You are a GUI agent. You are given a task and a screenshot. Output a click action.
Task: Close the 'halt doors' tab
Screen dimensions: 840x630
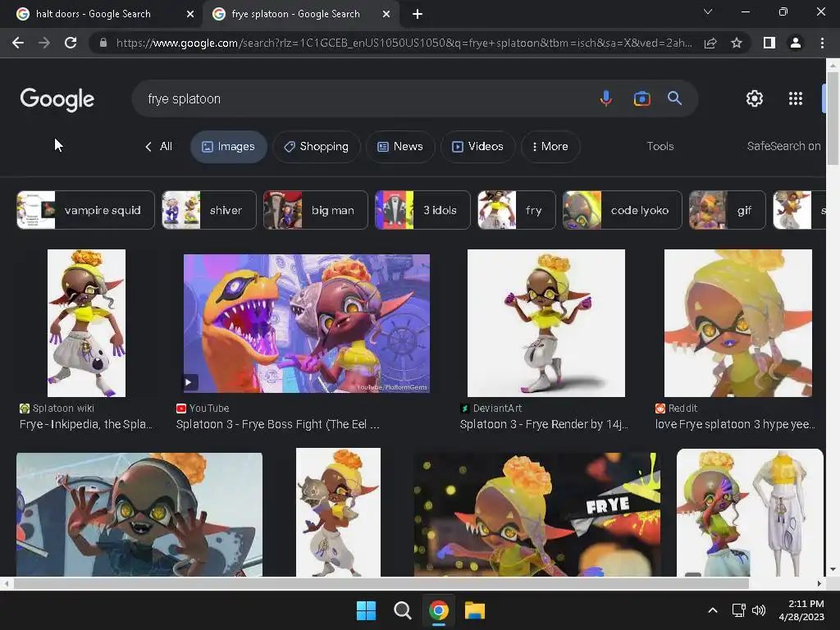[x=190, y=14]
